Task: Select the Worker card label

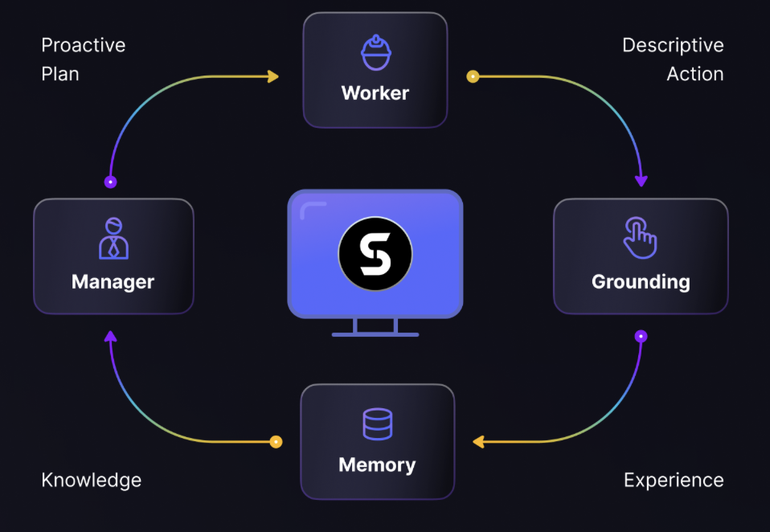Action: pyautogui.click(x=375, y=92)
